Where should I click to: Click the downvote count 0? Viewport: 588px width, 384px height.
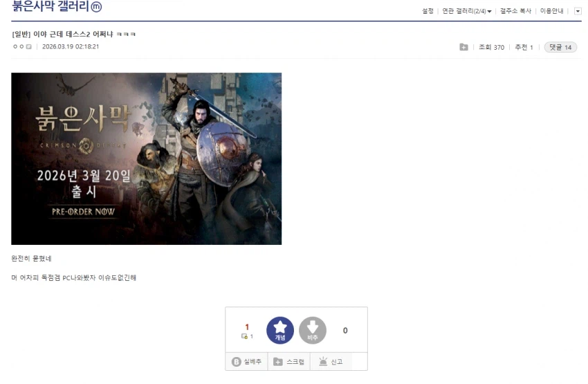(x=345, y=330)
